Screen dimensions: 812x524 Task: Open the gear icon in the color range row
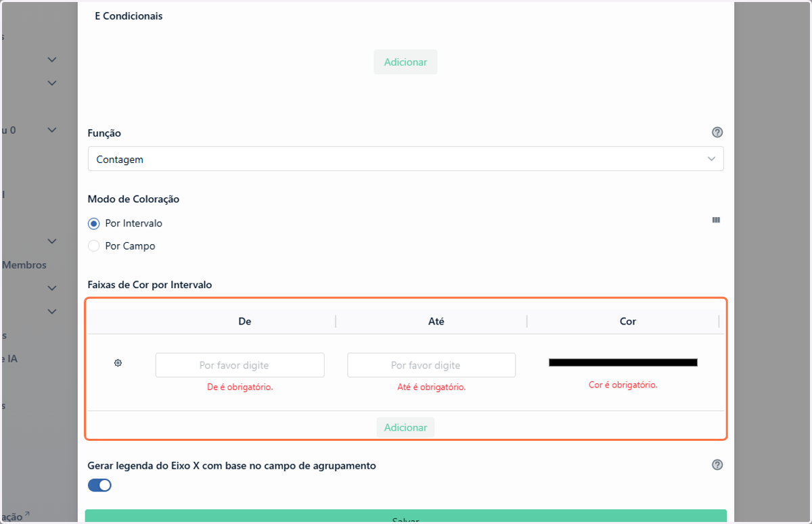[x=118, y=363]
